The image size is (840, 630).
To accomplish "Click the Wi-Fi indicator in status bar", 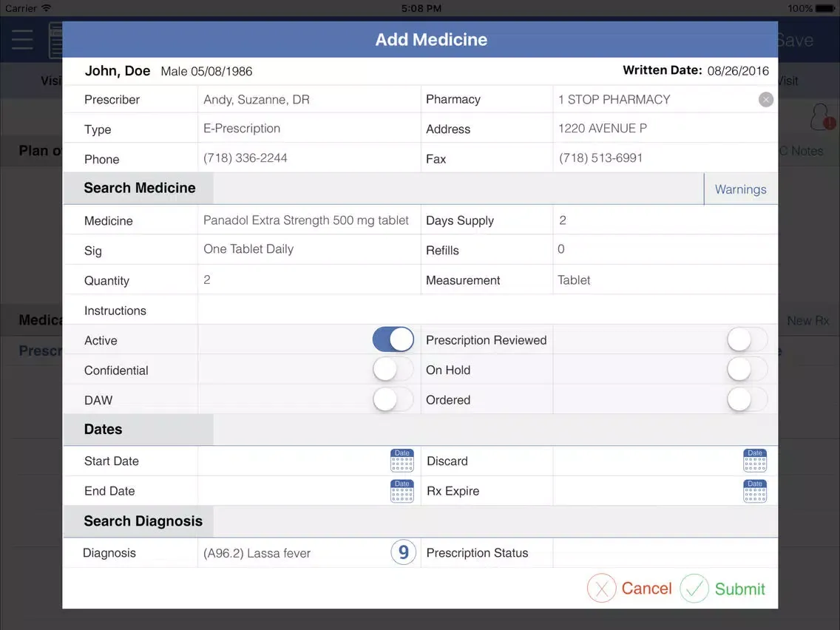I will [x=47, y=8].
